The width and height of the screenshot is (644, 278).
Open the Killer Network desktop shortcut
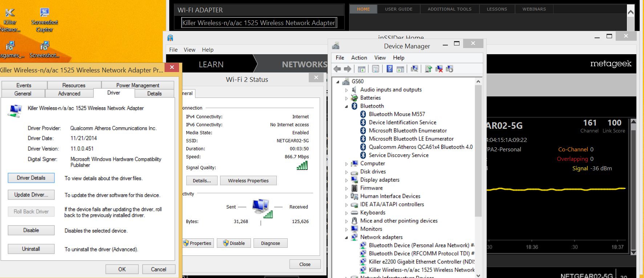click(x=10, y=20)
